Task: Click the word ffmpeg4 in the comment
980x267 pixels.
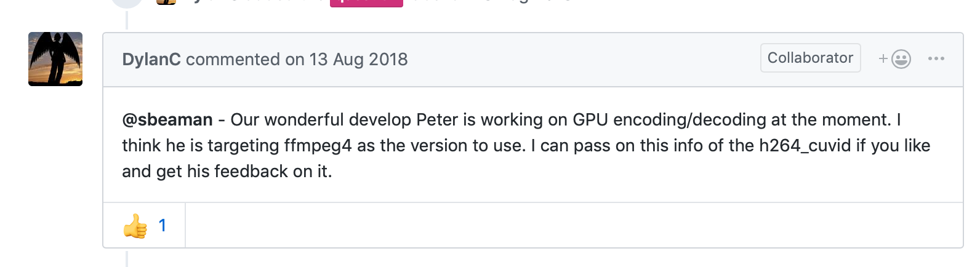Action: [318, 146]
